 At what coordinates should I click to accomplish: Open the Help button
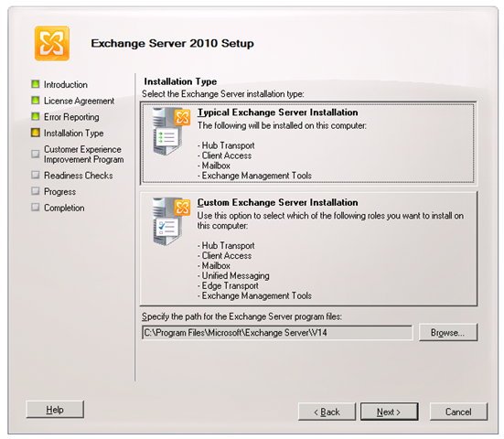click(55, 410)
